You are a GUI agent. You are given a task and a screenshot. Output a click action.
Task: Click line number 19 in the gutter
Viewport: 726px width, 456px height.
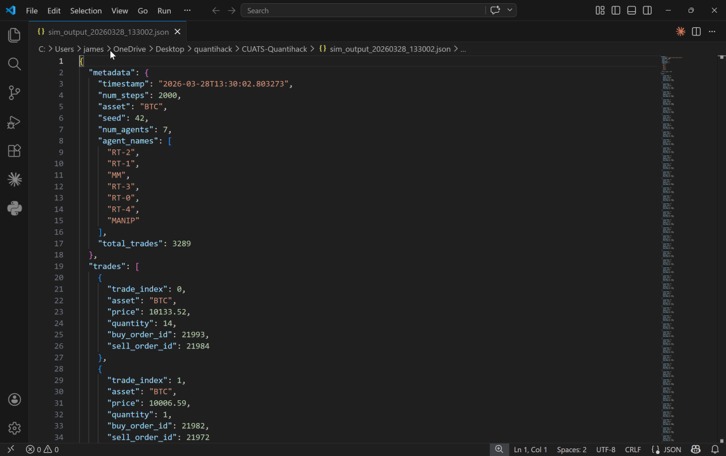click(59, 266)
